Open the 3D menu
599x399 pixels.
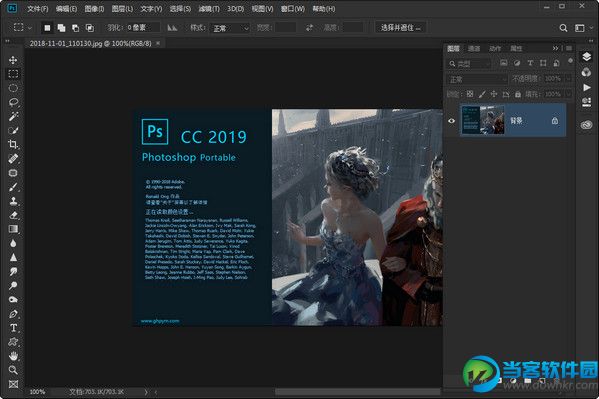(235, 8)
